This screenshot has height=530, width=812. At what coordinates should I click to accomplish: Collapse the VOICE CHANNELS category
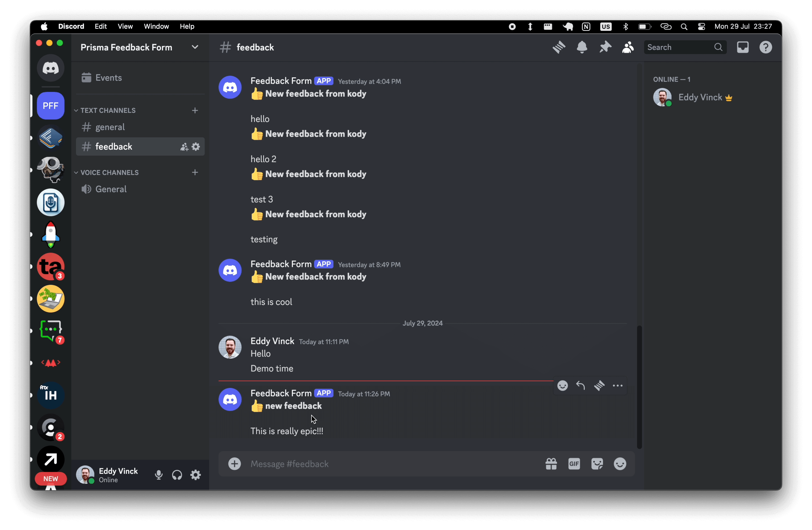tap(109, 173)
